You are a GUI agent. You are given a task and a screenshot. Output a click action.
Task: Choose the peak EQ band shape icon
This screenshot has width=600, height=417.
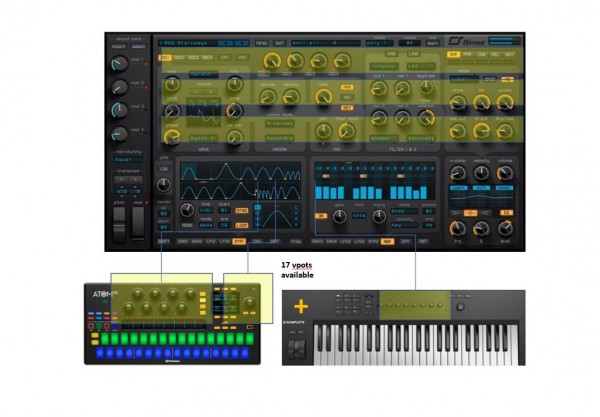click(470, 213)
